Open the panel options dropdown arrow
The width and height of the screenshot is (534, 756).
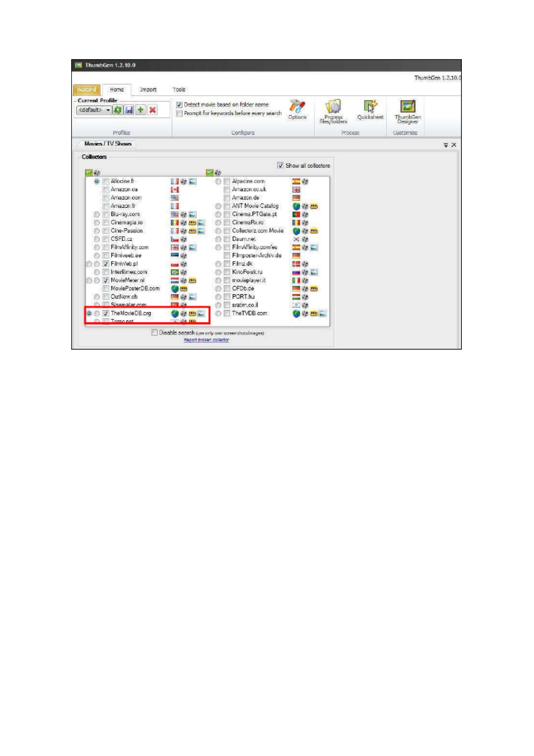(445, 145)
